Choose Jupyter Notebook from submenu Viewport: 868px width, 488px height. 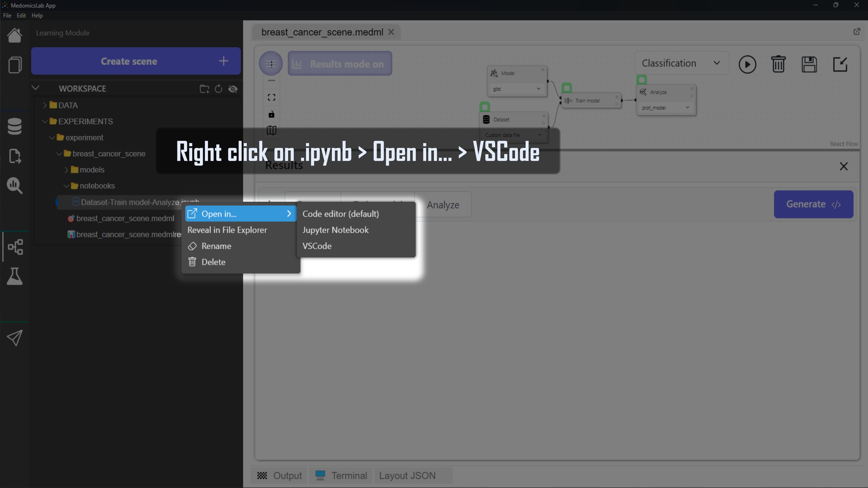[x=335, y=230]
